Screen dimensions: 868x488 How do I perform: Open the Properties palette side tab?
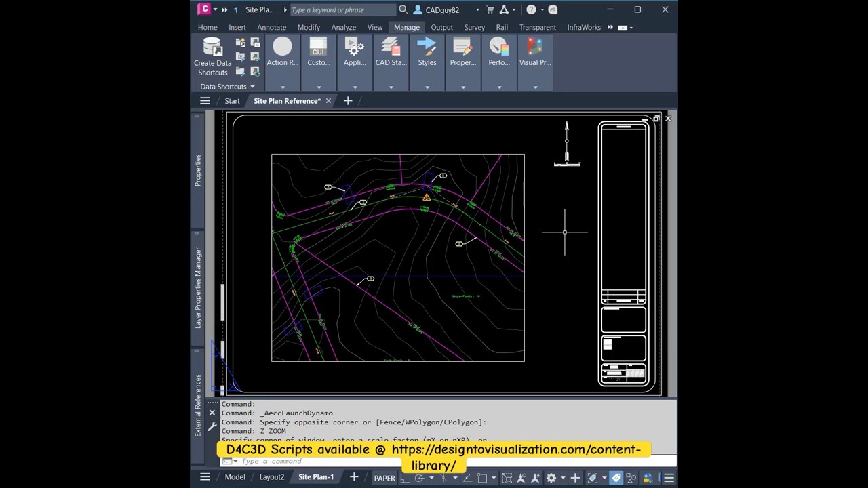[x=198, y=170]
